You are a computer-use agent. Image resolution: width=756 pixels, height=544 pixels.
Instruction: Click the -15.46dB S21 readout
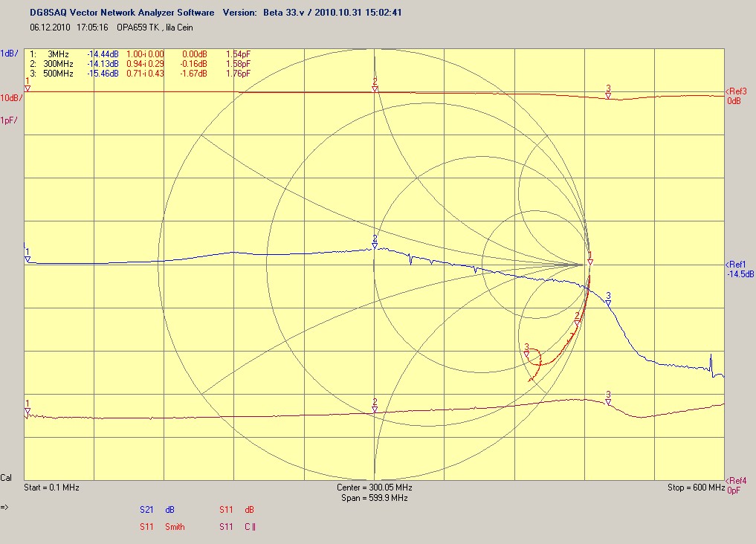coord(103,74)
